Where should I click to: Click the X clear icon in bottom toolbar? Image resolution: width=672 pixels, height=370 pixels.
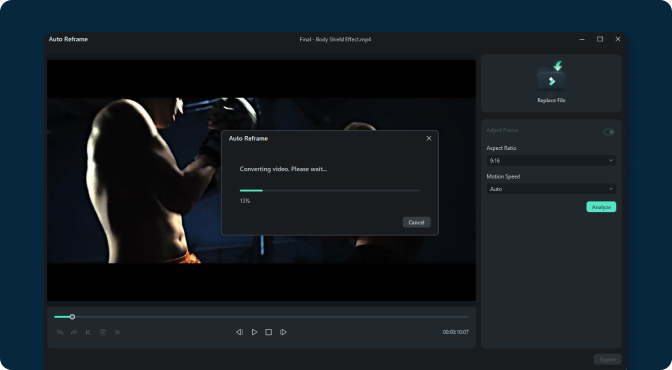(x=117, y=332)
